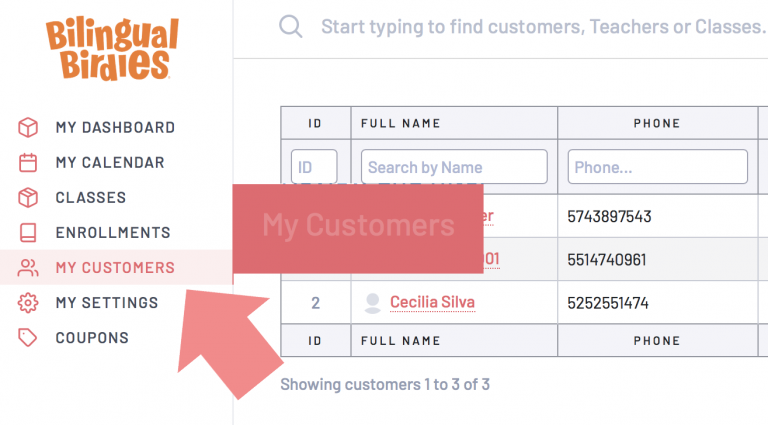Open My Settings from the sidebar
Screen dimensions: 768x425
point(107,303)
